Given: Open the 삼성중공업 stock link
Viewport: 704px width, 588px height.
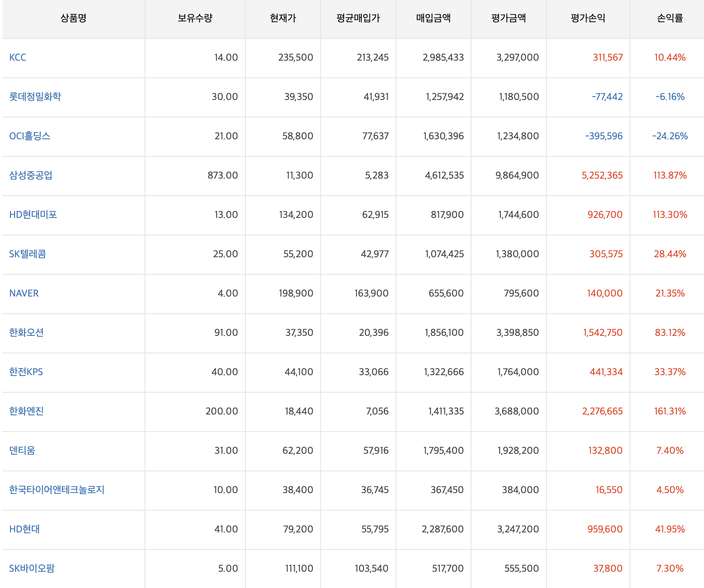Looking at the screenshot, I should coord(31,176).
